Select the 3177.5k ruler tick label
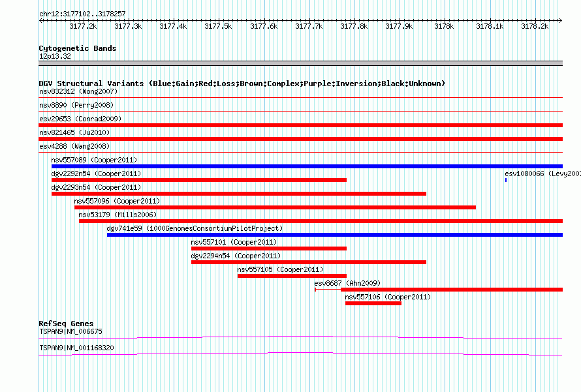Viewport: 581px width, 392px height. coord(218,26)
